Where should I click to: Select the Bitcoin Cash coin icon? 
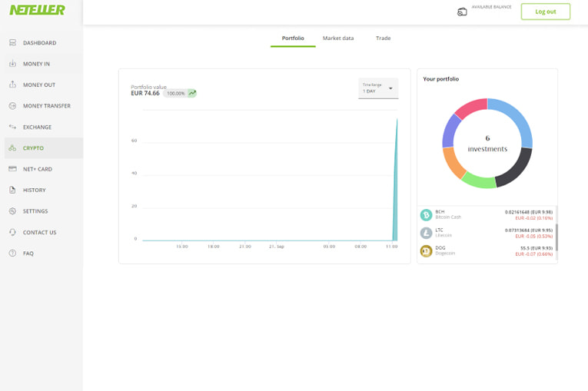(426, 215)
